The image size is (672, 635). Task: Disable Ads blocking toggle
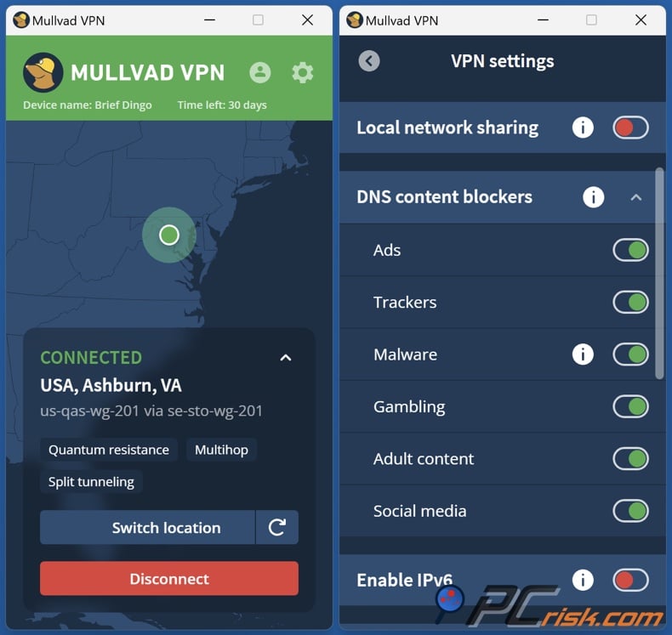[630, 250]
